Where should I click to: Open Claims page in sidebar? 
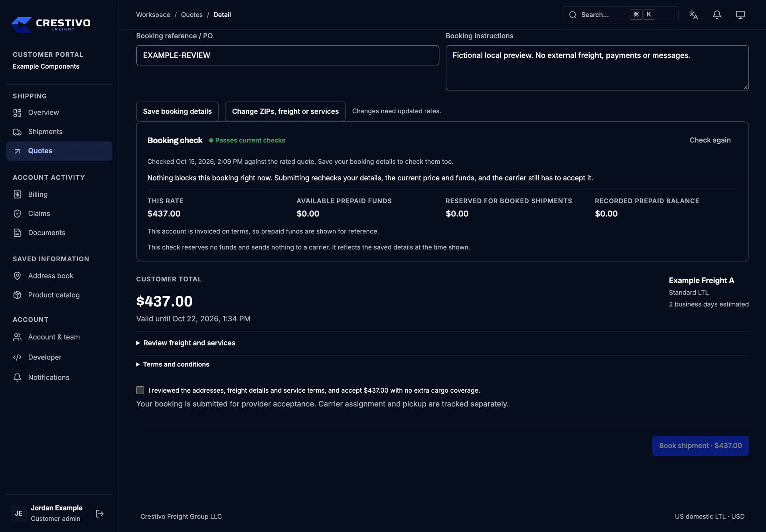pos(59,214)
